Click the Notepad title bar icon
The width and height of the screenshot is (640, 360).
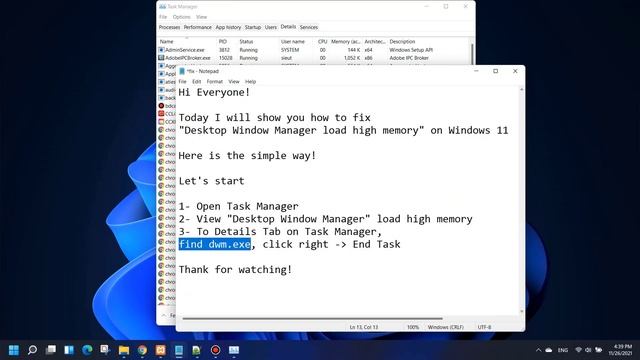(x=182, y=71)
